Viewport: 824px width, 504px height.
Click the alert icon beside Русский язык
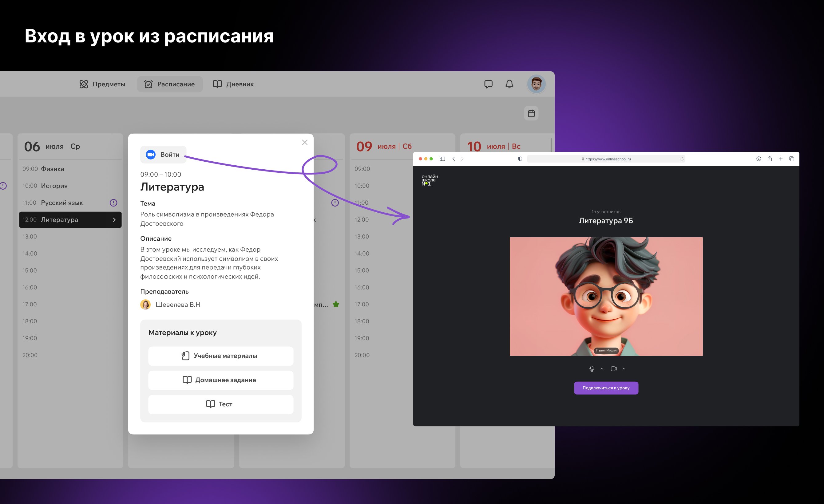113,203
